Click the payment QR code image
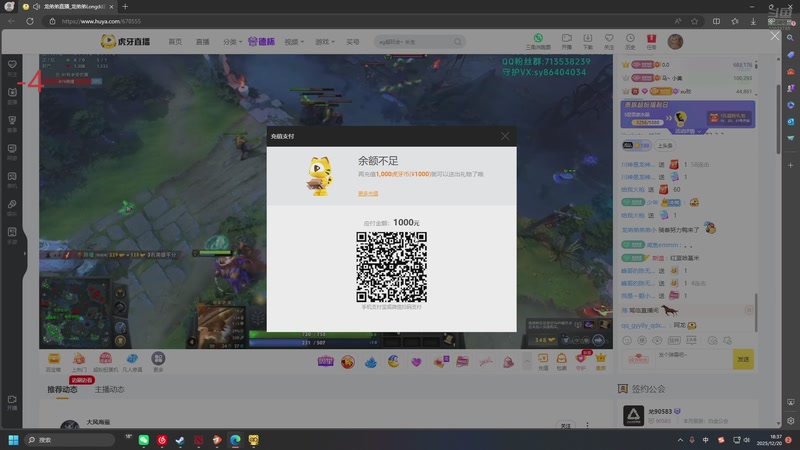This screenshot has width=800, height=450. [391, 267]
